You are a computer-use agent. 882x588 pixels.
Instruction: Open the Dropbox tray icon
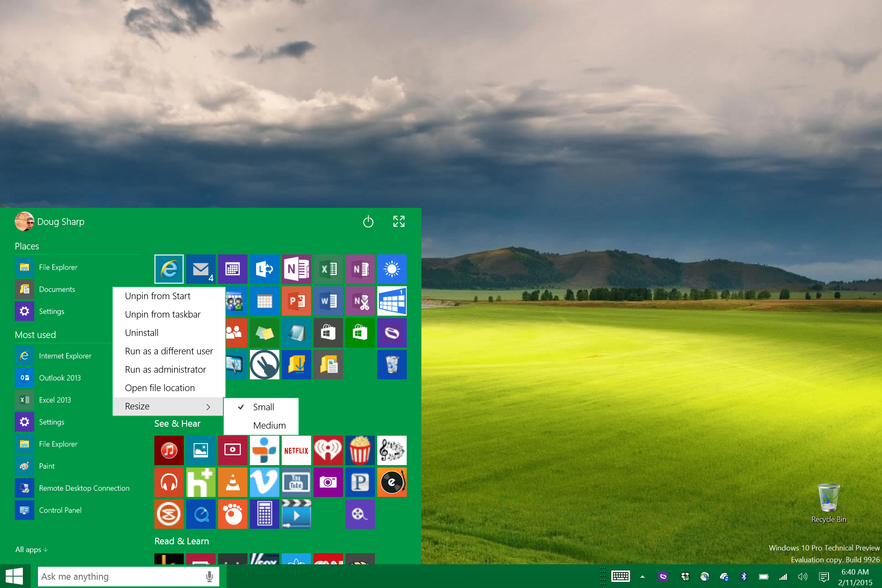(x=685, y=577)
